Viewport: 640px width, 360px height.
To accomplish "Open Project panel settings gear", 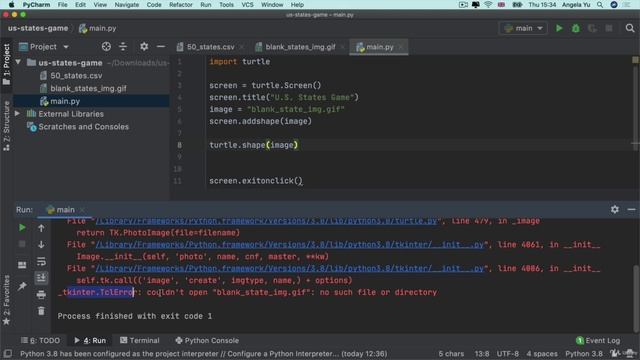I will (x=144, y=47).
